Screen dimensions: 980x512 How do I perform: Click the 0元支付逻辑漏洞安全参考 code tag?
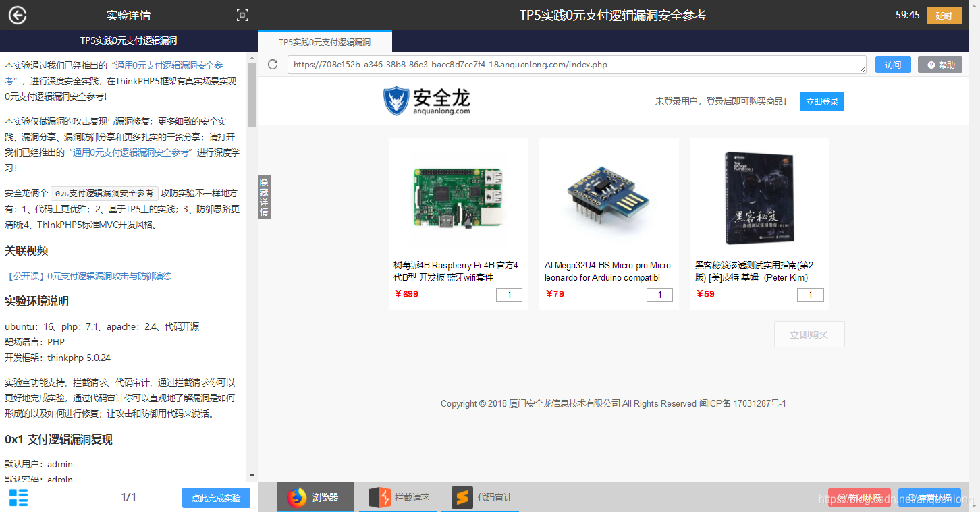click(105, 193)
